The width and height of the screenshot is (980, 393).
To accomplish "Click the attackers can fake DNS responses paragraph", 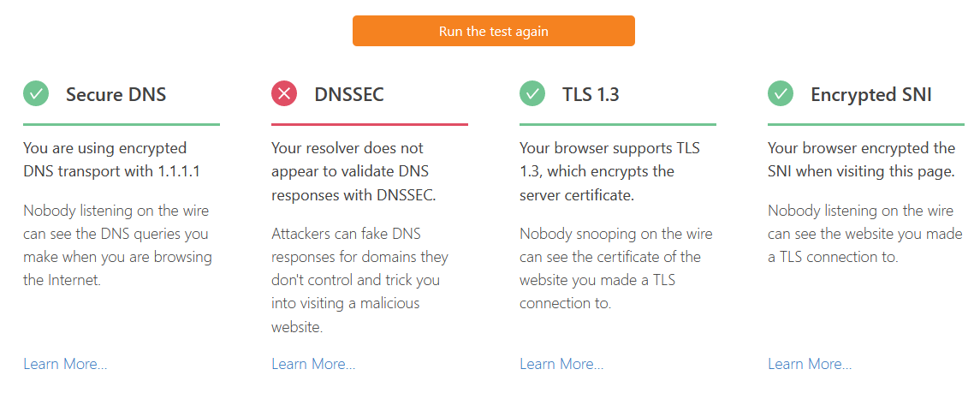I will click(359, 280).
